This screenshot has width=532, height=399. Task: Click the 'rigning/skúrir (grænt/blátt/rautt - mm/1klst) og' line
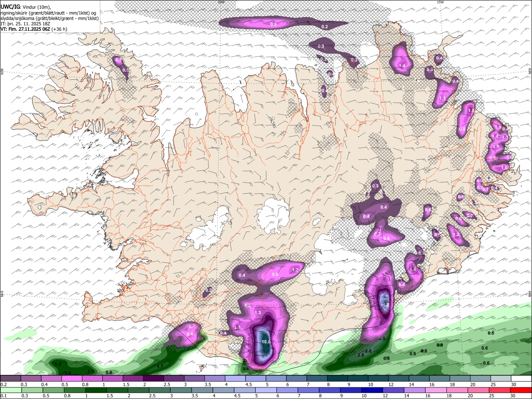click(48, 12)
